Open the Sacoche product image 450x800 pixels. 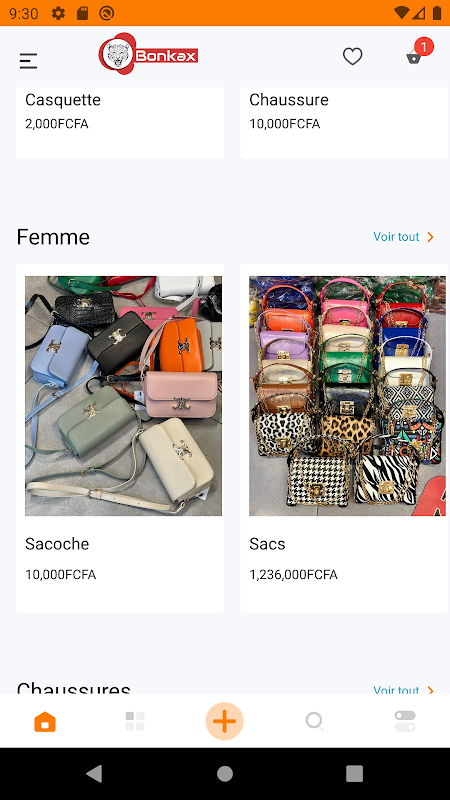click(123, 396)
